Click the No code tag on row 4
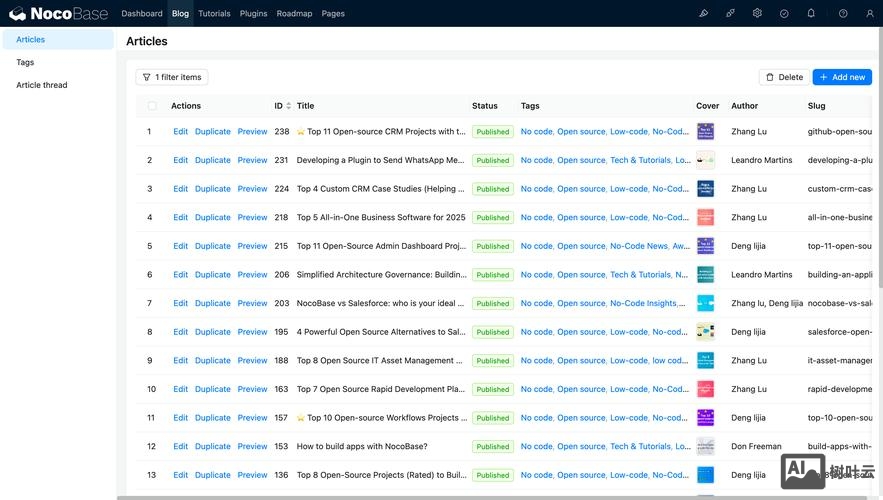 coord(536,217)
